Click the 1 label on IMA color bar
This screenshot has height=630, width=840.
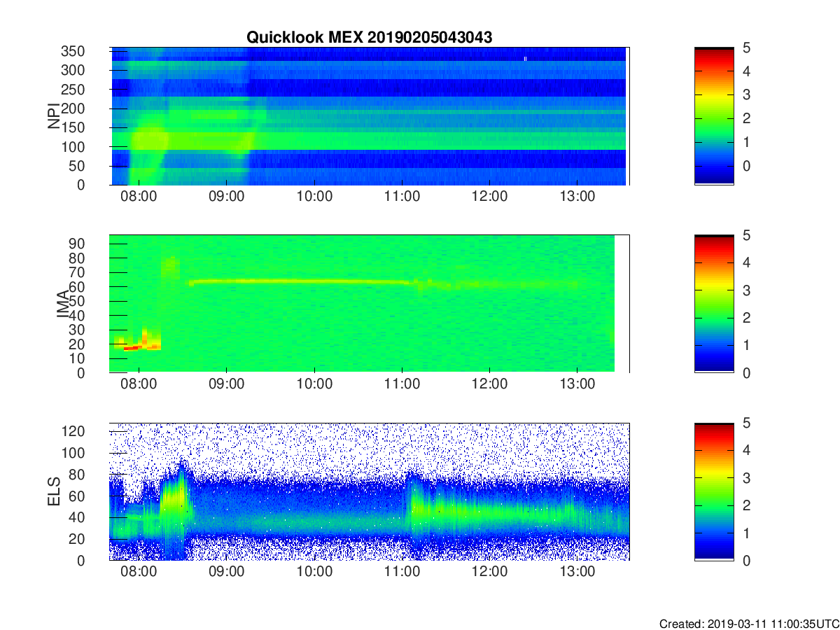click(747, 345)
